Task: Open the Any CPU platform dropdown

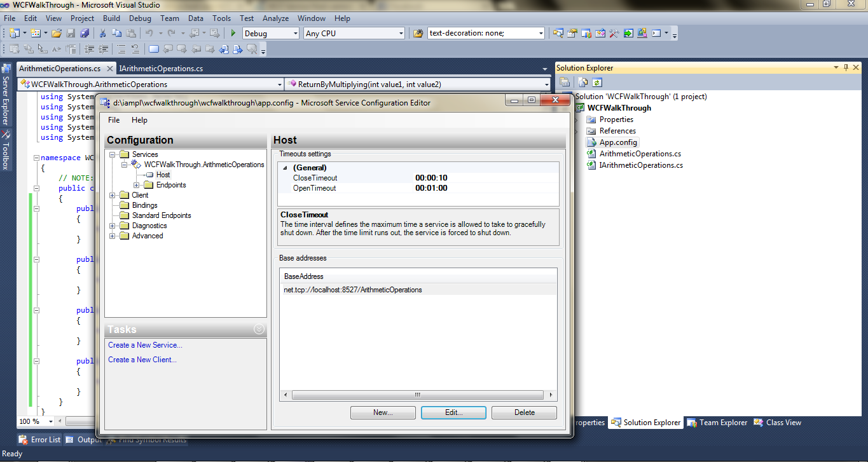Action: click(401, 33)
